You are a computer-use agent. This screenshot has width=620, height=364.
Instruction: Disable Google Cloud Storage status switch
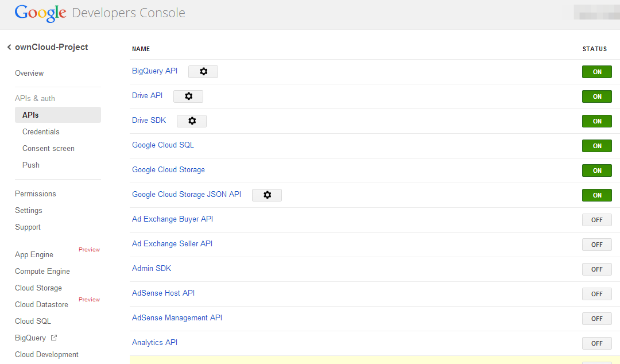click(596, 171)
